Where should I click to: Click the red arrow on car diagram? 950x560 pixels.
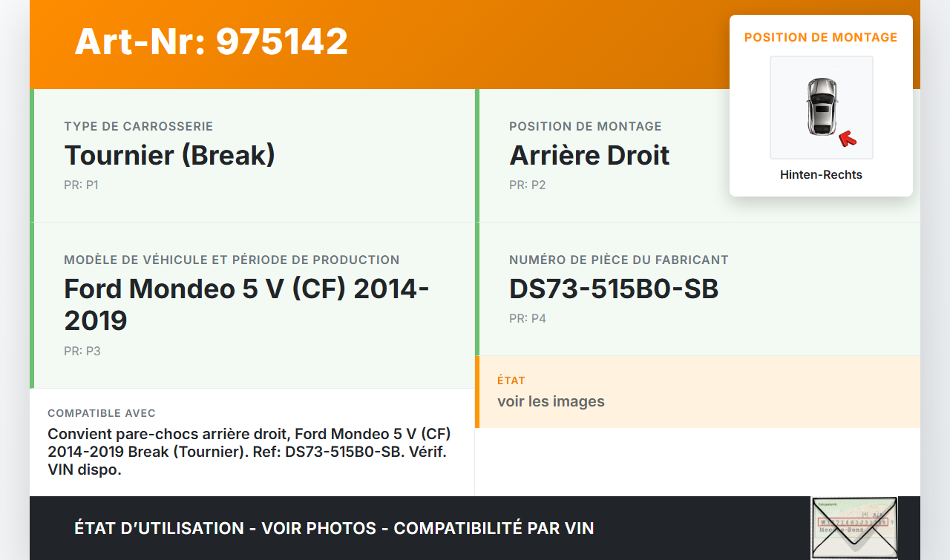pyautogui.click(x=847, y=139)
